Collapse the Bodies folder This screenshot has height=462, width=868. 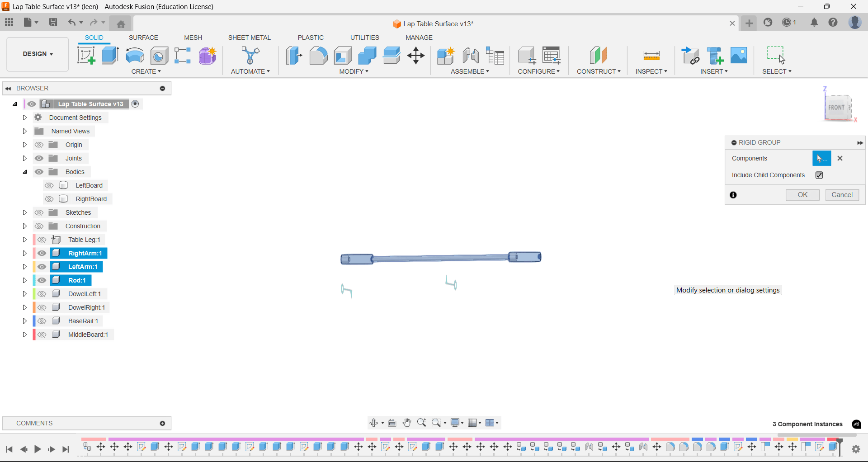click(25, 172)
